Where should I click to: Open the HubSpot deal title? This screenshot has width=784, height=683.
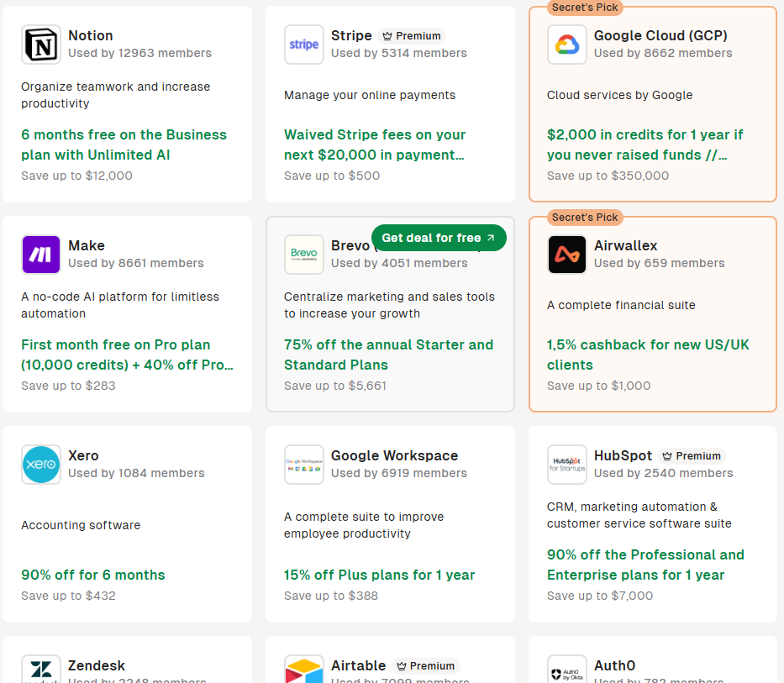click(623, 455)
